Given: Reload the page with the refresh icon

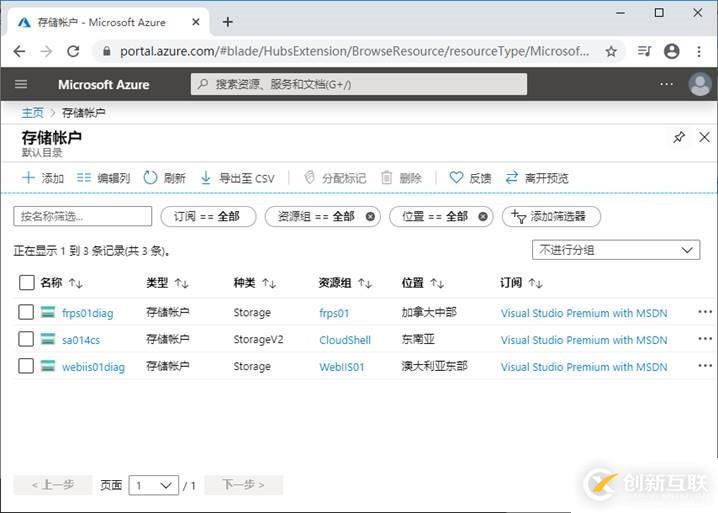Looking at the screenshot, I should pyautogui.click(x=73, y=51).
